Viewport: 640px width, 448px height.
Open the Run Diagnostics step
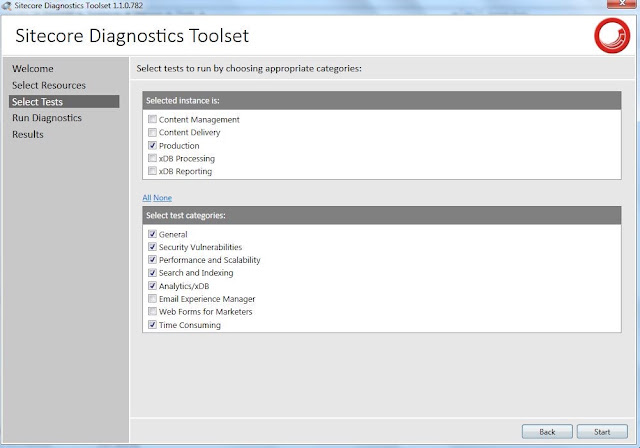(47, 118)
